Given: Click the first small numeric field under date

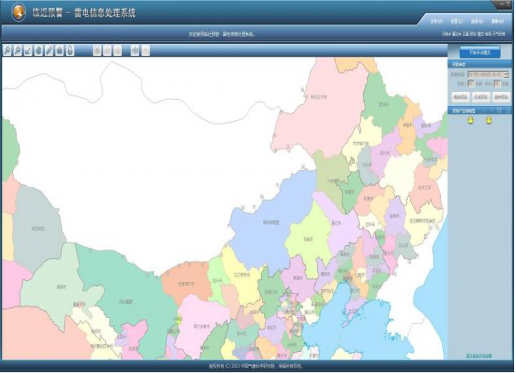Looking at the screenshot, I should pos(471,83).
